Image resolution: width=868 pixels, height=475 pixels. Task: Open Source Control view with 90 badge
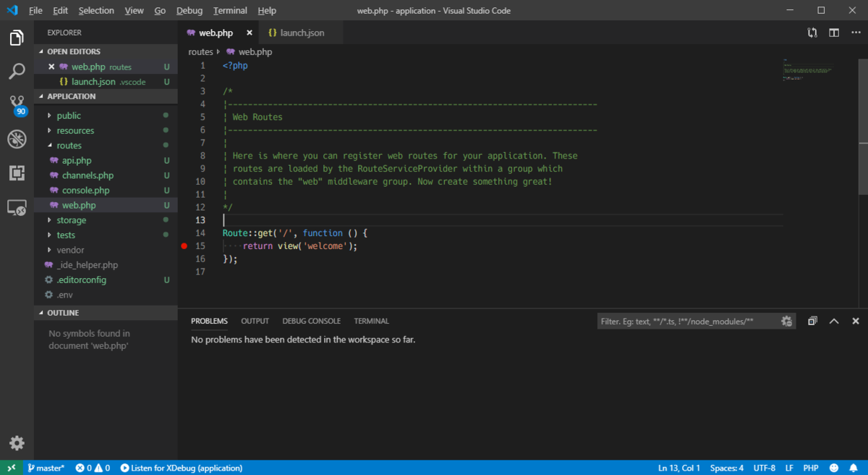17,105
